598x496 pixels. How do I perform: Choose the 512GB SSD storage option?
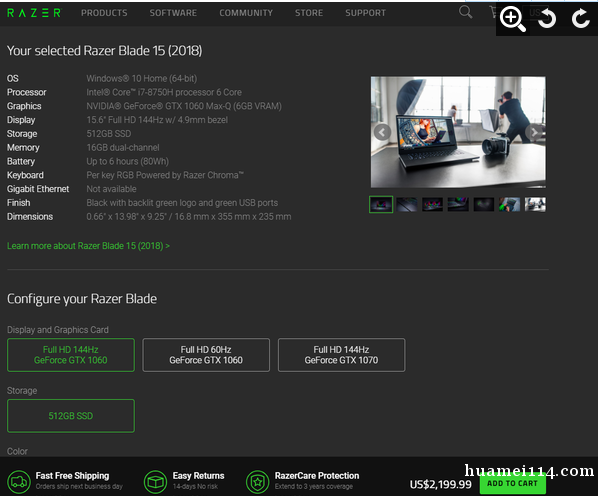[71, 416]
